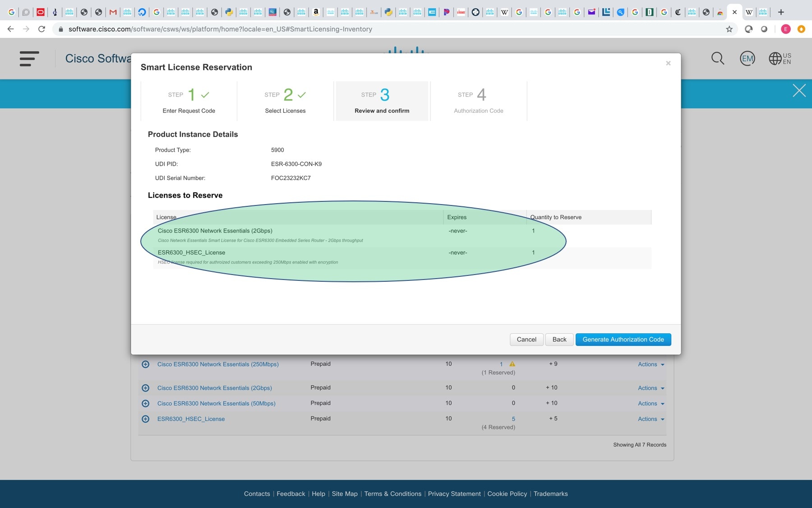
Task: Open Trademarks footer link
Action: pyautogui.click(x=550, y=494)
